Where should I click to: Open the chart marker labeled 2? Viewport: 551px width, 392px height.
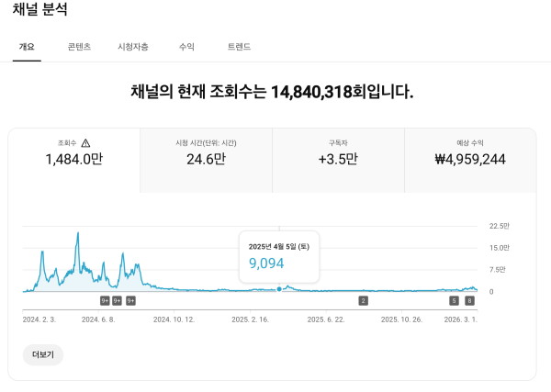363,300
